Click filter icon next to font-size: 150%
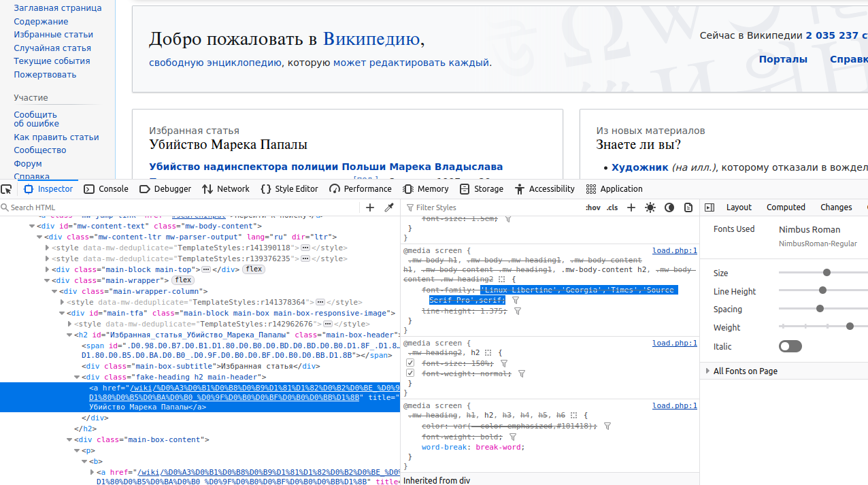 [504, 363]
